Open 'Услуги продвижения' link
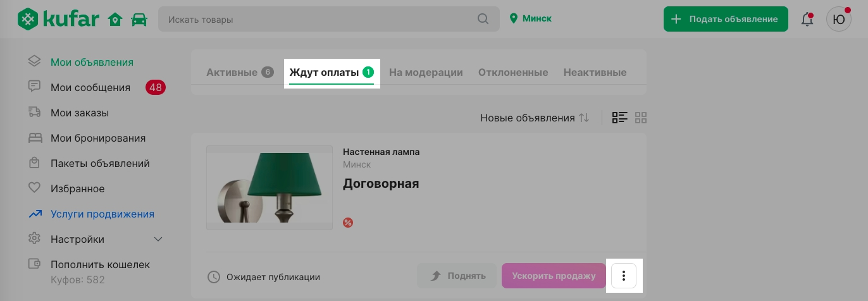This screenshot has width=868, height=301. pos(102,214)
